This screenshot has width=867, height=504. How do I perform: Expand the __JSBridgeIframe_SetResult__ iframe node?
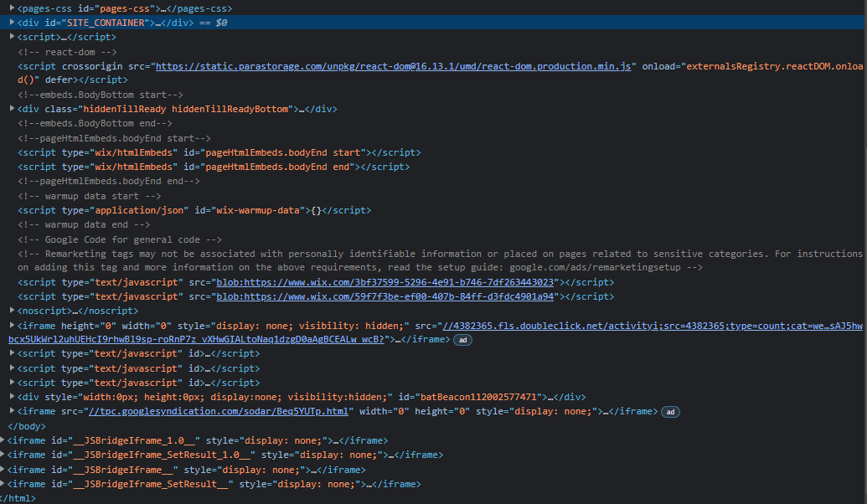click(x=3, y=484)
